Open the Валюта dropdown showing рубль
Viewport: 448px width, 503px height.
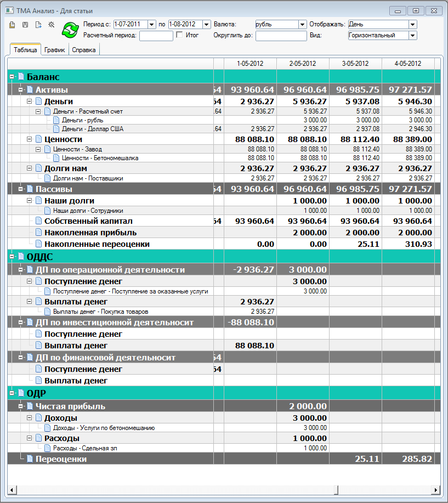[x=302, y=25]
